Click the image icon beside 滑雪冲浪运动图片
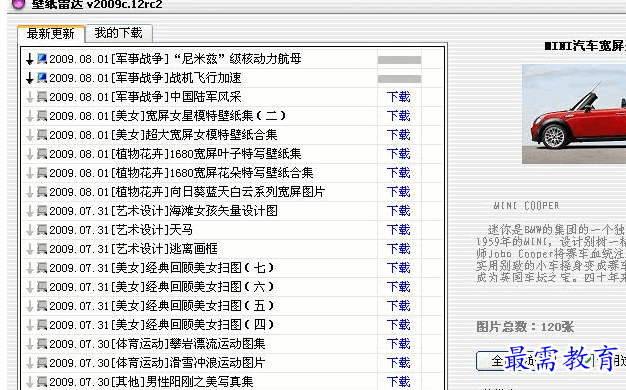 42,363
